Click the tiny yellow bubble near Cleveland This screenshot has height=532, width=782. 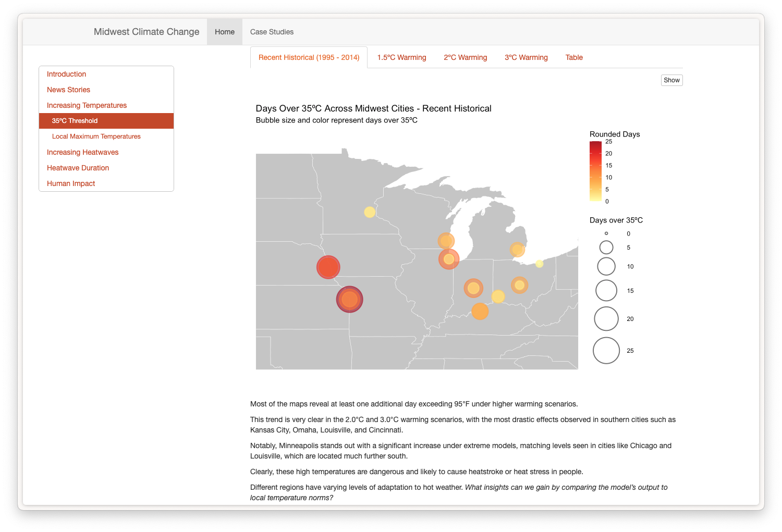[x=540, y=264]
